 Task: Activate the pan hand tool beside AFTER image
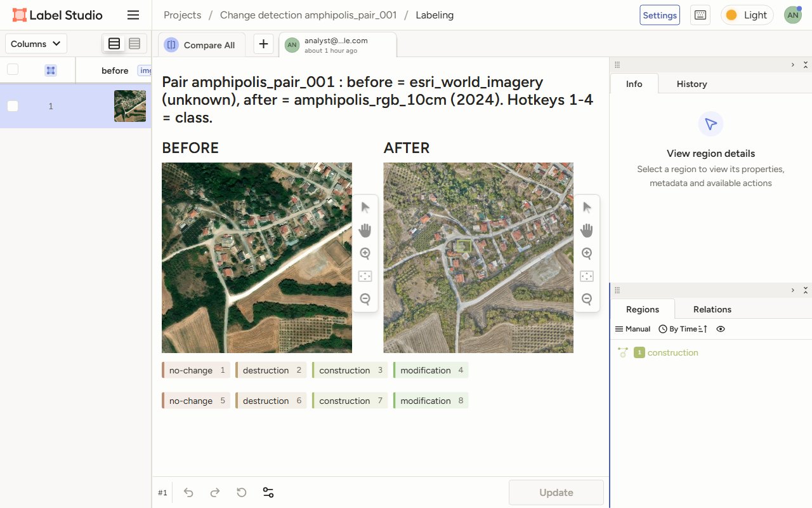pyautogui.click(x=587, y=230)
